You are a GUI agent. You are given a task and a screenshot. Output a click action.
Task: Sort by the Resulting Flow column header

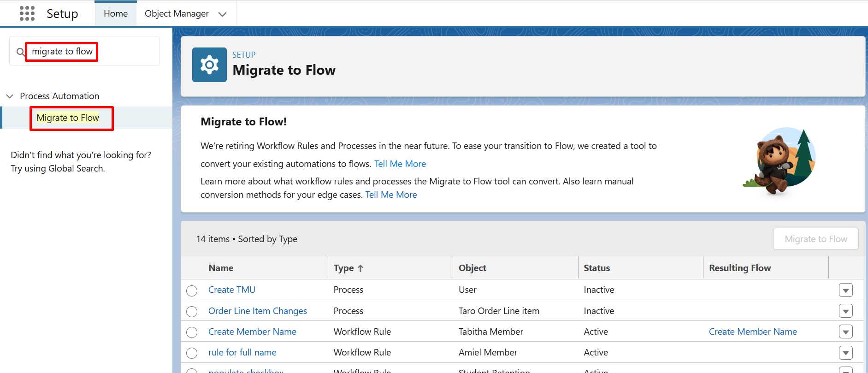tap(740, 268)
